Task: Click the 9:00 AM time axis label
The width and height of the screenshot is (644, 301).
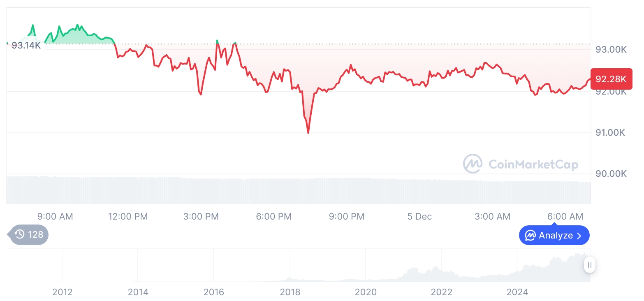Action: [55, 216]
